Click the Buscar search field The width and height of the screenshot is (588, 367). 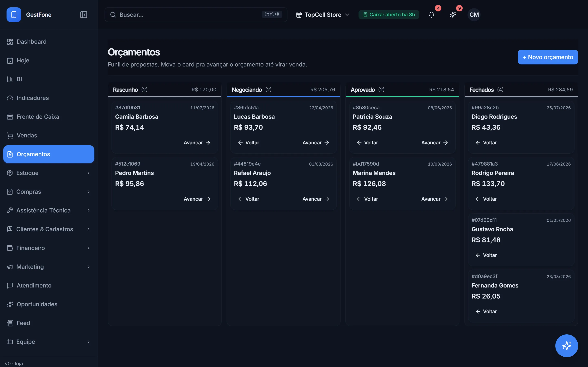pos(196,14)
